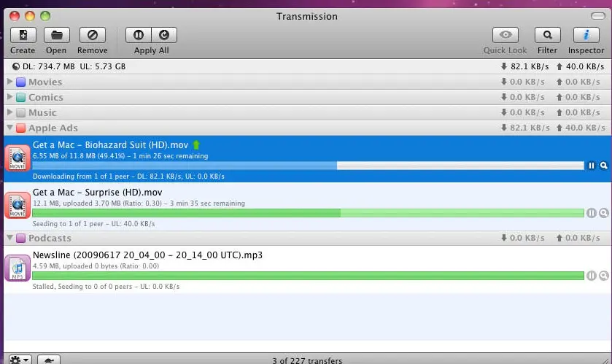The height and width of the screenshot is (364, 612).
Task: Click the Quick Look eye icon
Action: pos(506,35)
